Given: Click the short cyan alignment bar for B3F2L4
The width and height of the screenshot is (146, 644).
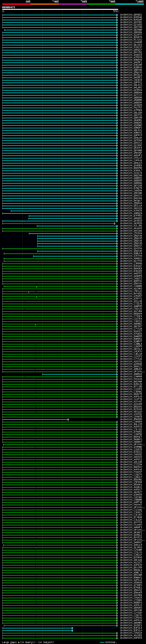Looking at the screenshot, I should [38, 628].
